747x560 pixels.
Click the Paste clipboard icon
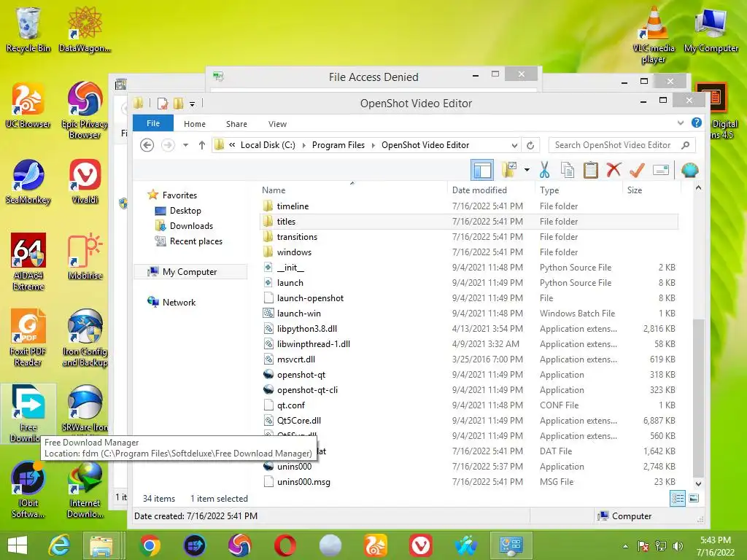coord(591,170)
